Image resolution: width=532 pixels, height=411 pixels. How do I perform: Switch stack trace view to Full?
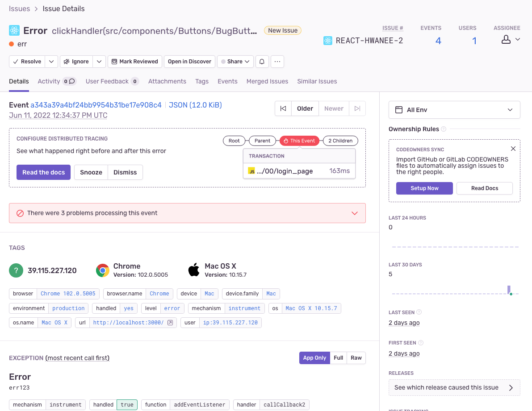[339, 358]
